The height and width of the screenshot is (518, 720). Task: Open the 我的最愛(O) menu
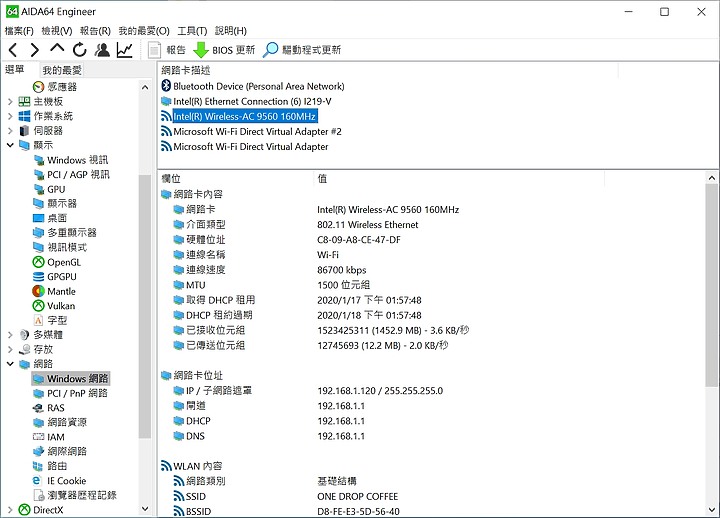tap(144, 31)
